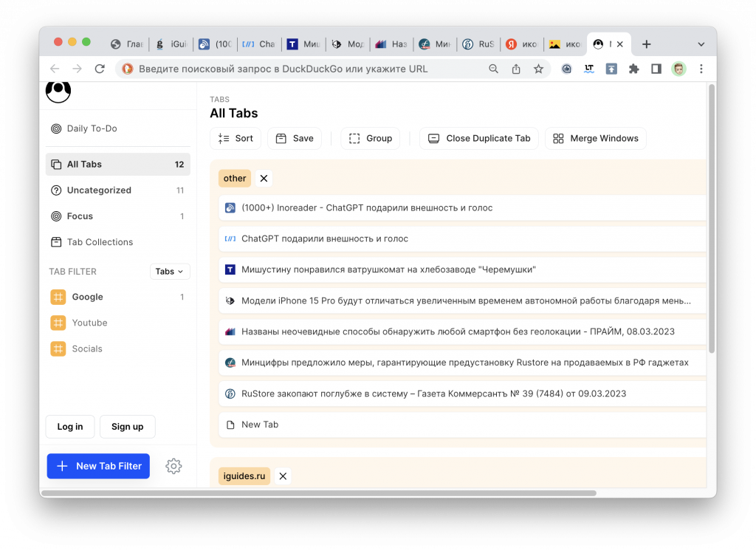Switch to the Наз browser tab
The height and width of the screenshot is (550, 756).
pos(391,44)
